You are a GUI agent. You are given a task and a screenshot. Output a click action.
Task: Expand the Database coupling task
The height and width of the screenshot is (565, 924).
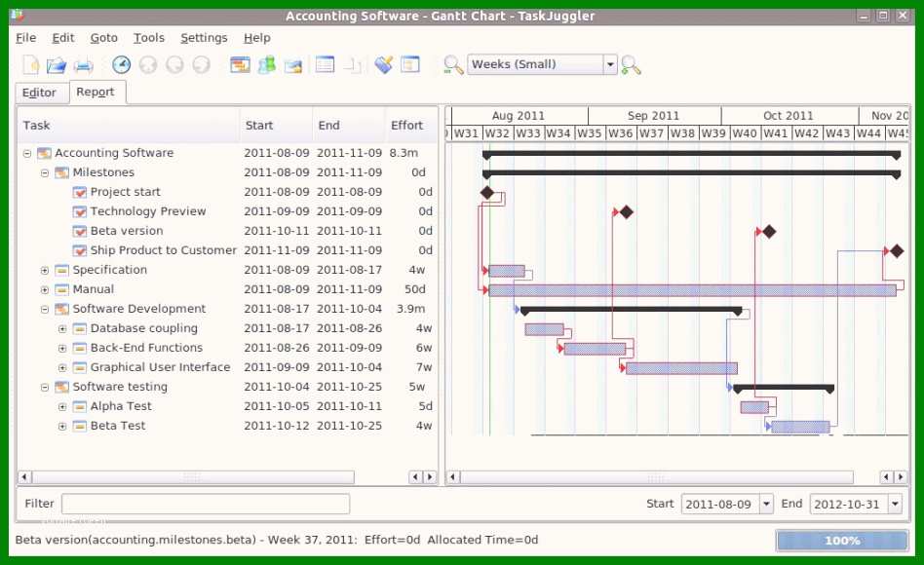(x=62, y=328)
